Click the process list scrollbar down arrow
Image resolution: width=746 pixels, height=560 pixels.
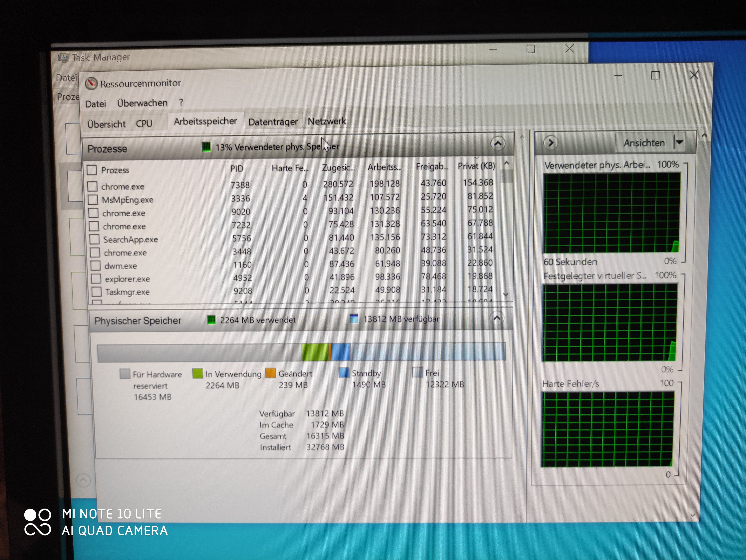click(x=505, y=294)
